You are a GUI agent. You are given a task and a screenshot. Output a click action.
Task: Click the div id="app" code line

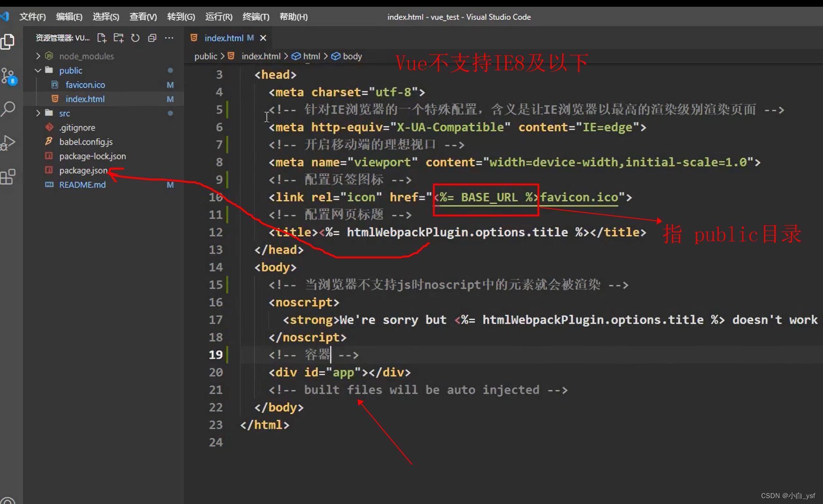(339, 372)
